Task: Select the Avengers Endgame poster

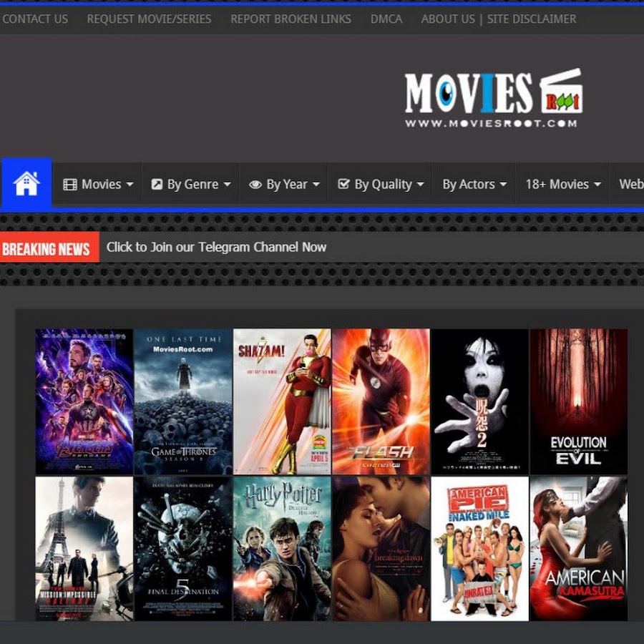Action: [x=84, y=401]
